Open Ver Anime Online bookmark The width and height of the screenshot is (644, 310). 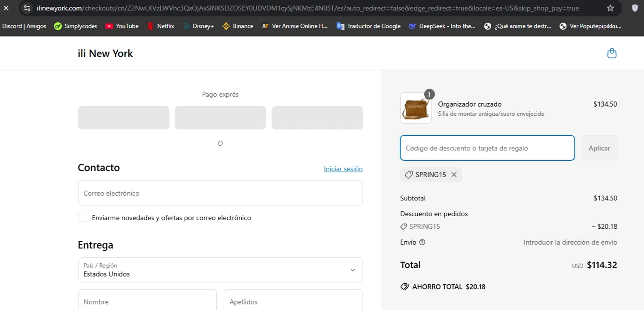coord(295,26)
